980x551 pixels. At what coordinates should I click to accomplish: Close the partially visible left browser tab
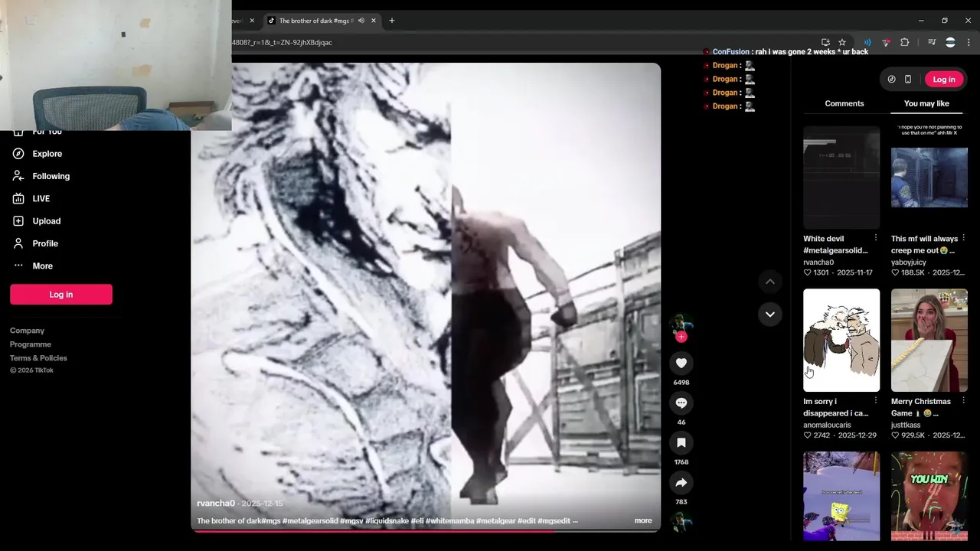(x=252, y=21)
